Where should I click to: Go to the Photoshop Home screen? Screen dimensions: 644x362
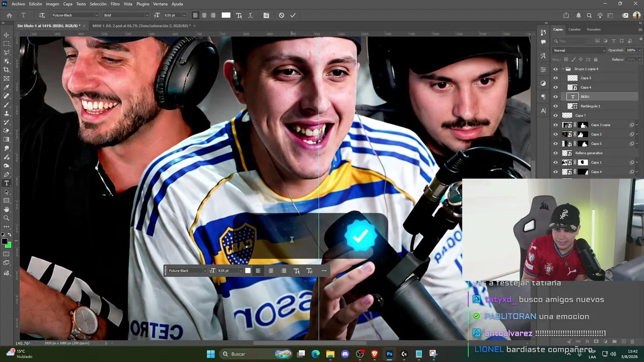(9, 15)
